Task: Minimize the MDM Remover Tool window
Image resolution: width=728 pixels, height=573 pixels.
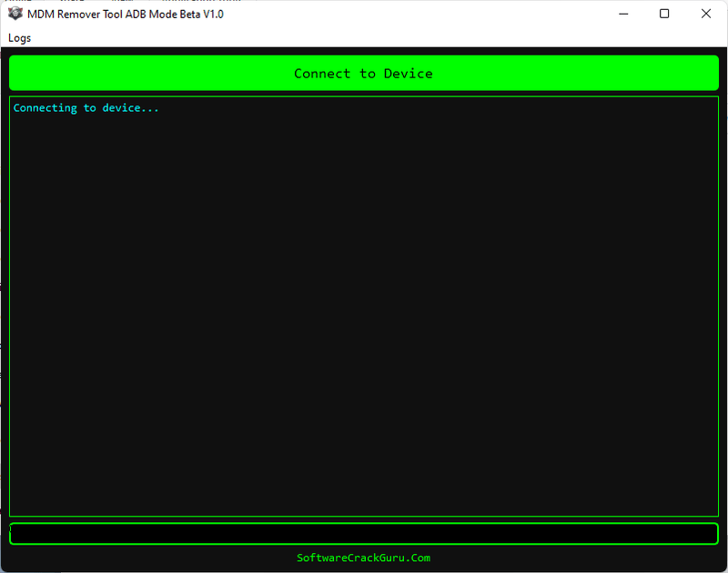Action: pos(622,14)
